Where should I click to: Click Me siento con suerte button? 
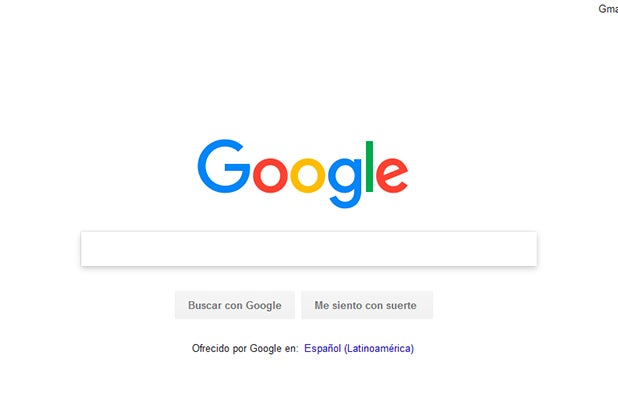pos(367,305)
